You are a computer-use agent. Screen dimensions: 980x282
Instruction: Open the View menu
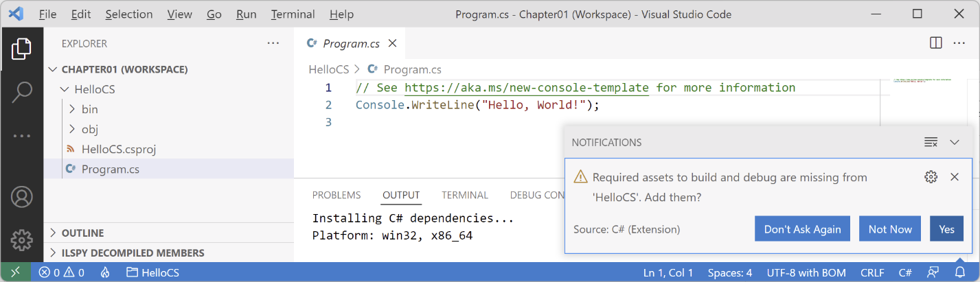179,14
